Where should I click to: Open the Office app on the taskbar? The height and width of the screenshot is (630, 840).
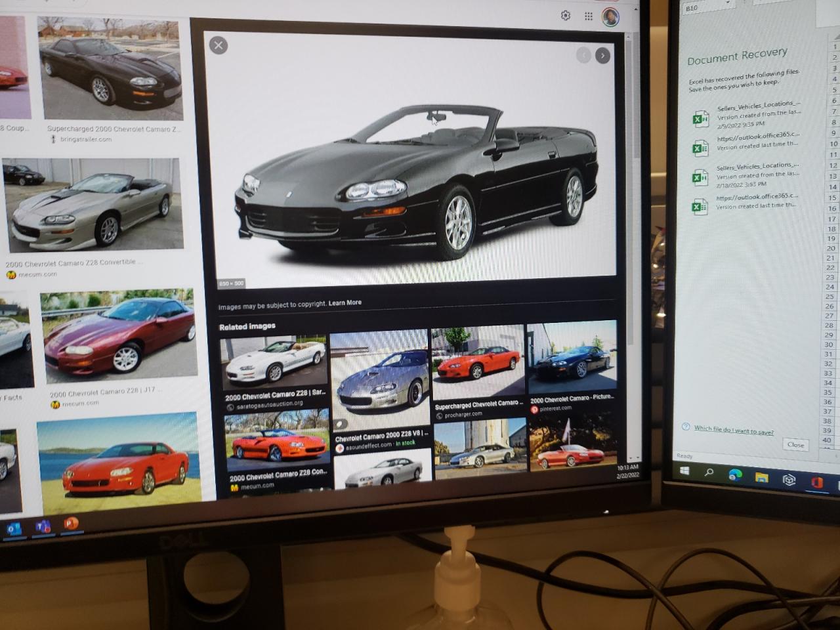[817, 482]
